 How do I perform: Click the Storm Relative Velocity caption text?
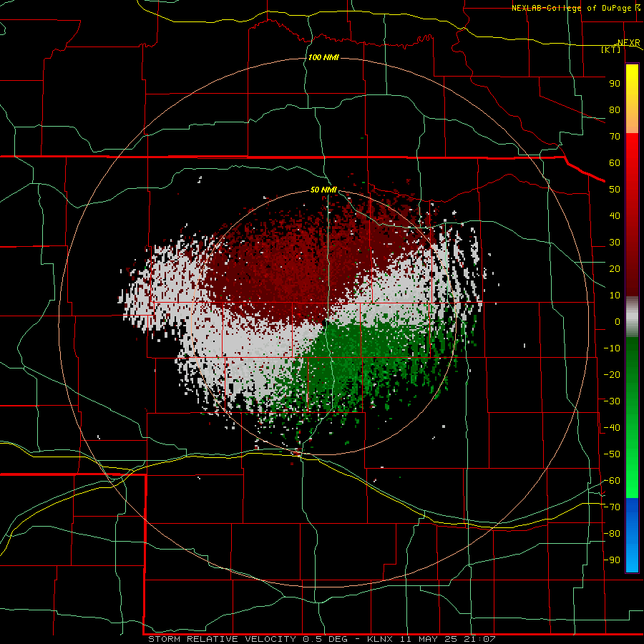click(x=321, y=639)
